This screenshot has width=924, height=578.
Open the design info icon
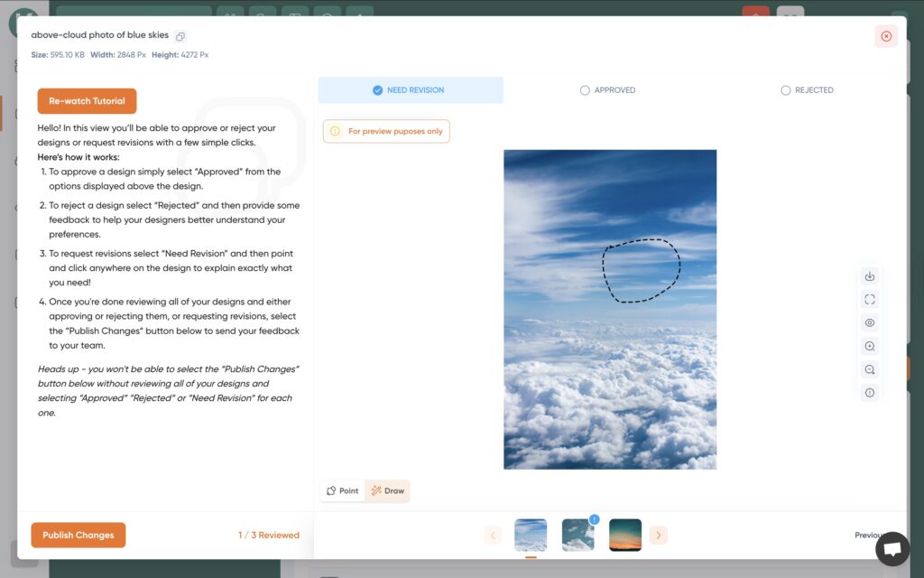click(869, 393)
